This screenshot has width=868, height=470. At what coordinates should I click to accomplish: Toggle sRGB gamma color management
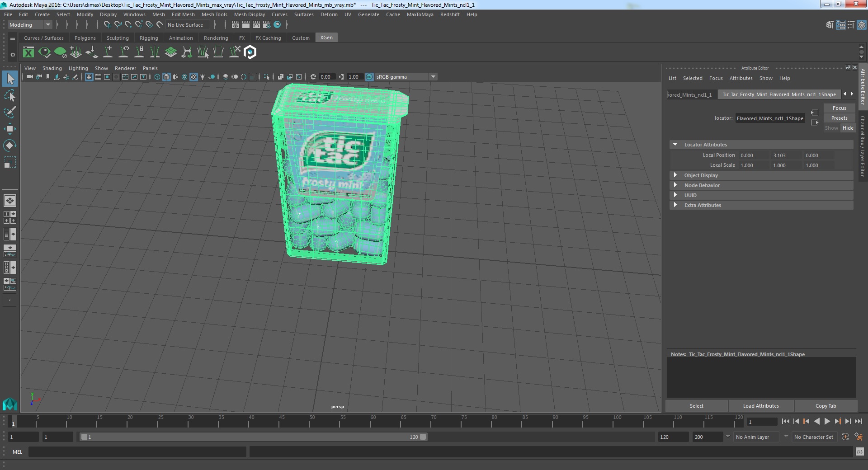click(x=369, y=77)
